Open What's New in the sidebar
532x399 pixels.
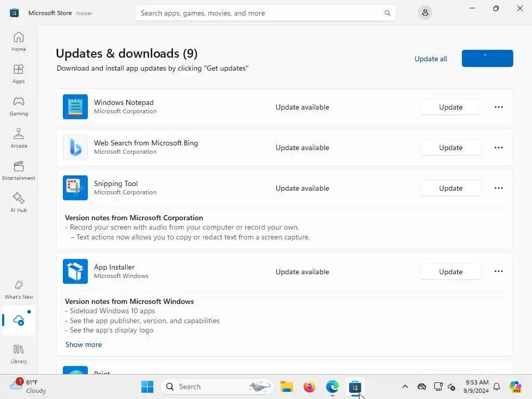coord(18,289)
